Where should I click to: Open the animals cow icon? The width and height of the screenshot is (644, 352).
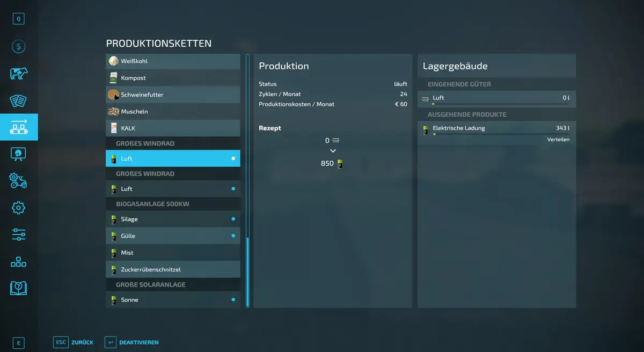tap(18, 74)
